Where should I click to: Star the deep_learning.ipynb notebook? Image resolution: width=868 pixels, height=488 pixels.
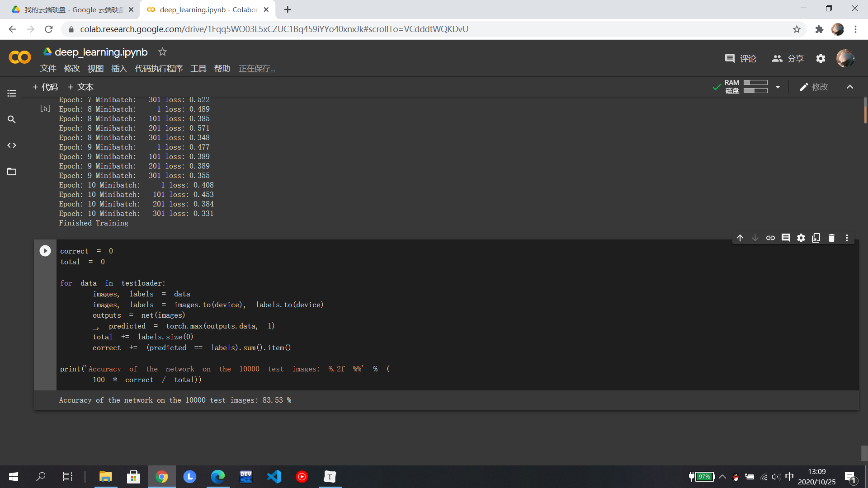coord(162,52)
